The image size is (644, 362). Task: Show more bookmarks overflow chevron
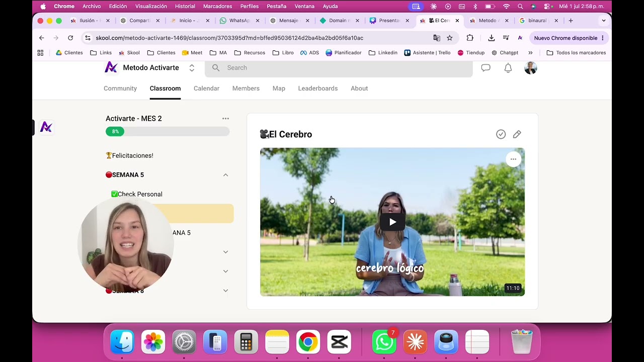point(530,53)
